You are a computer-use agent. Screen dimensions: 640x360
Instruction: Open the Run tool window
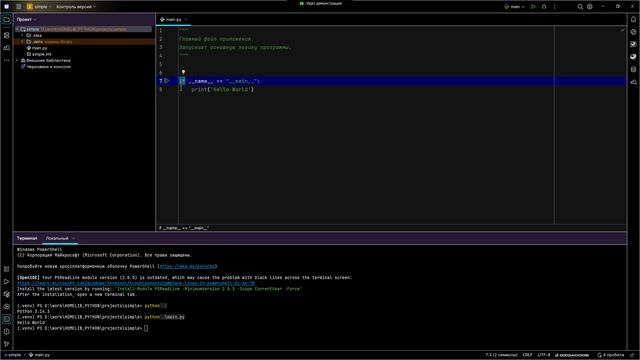(x=7, y=282)
